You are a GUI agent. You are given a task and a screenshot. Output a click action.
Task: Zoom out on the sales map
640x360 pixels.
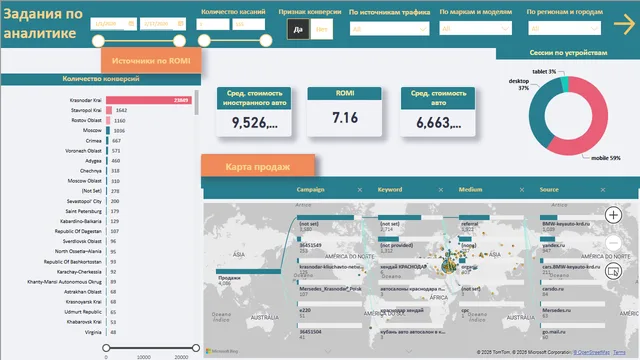(x=613, y=243)
